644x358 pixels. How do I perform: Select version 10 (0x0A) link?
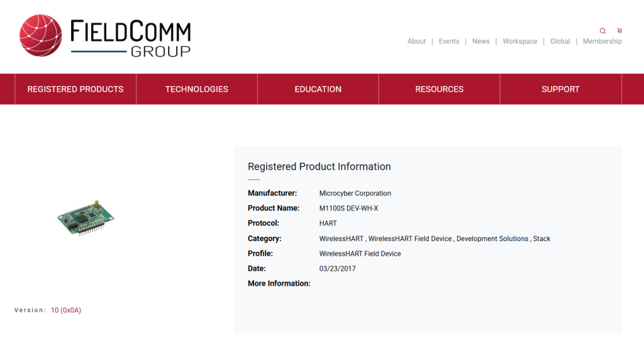[x=66, y=310]
